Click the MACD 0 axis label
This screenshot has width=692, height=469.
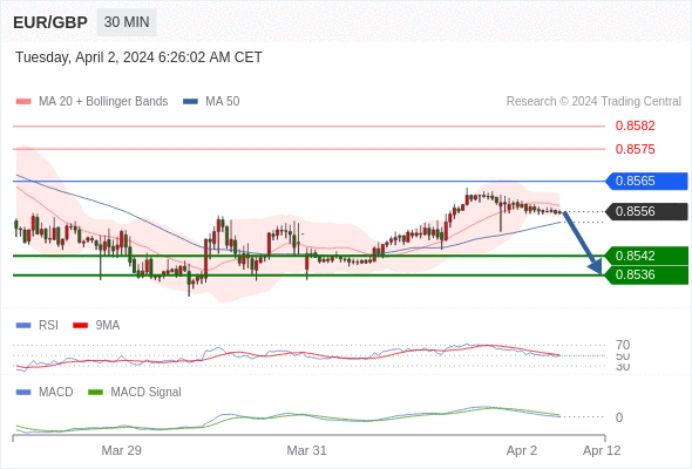point(619,417)
